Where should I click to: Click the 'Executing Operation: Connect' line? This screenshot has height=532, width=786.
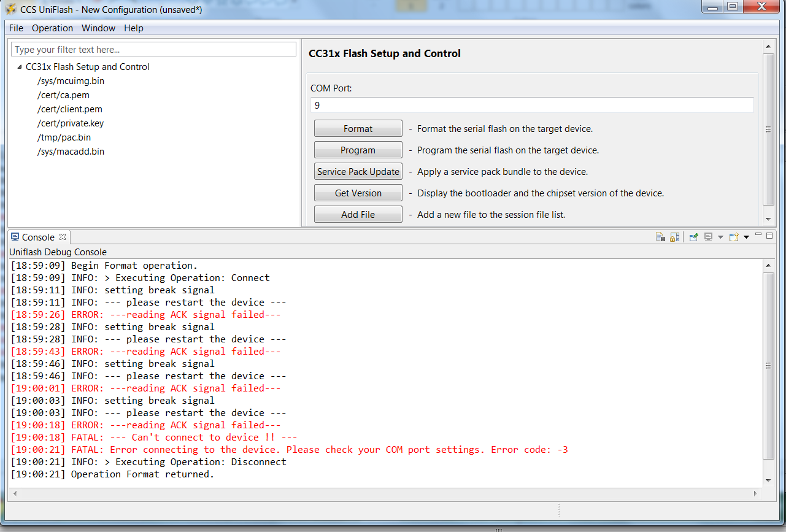[x=140, y=278]
